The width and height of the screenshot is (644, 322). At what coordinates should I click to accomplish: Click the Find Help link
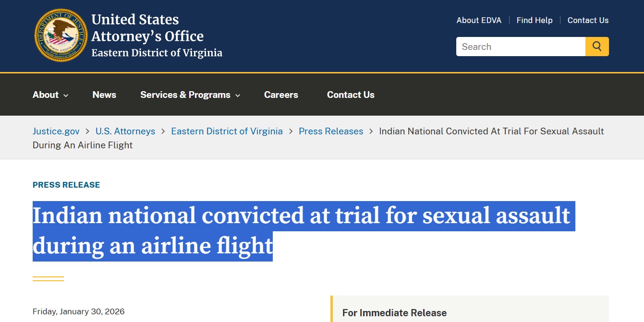pyautogui.click(x=535, y=20)
